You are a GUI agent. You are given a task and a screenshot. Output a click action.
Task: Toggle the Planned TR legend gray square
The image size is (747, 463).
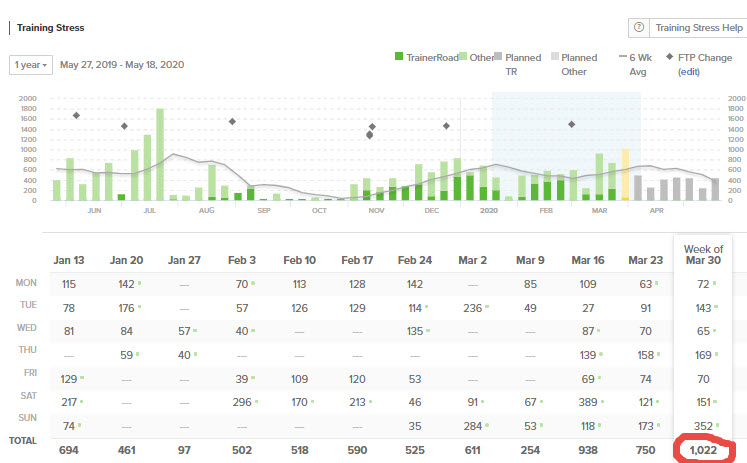pos(498,56)
